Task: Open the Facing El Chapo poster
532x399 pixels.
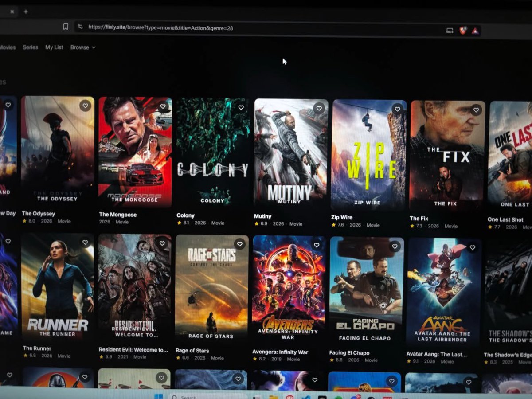Action: 367,292
